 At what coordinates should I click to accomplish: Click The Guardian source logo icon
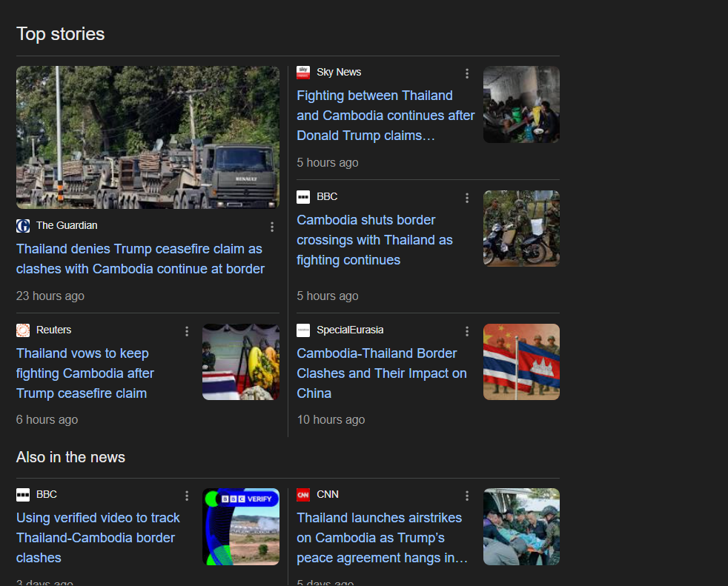[23, 226]
